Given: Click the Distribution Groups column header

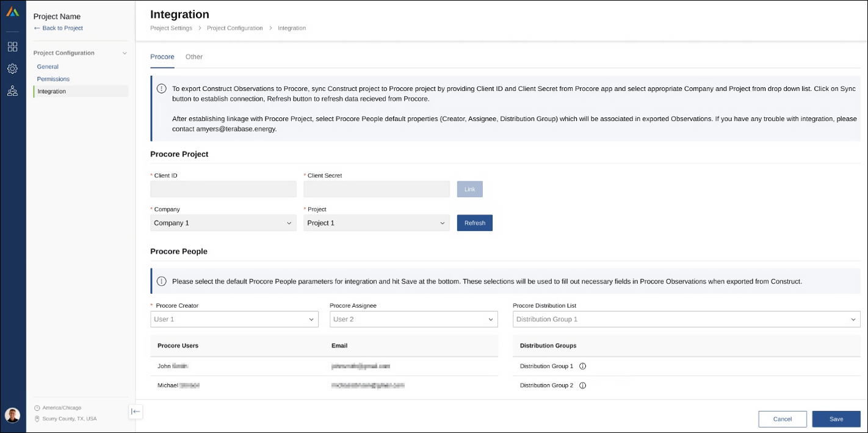Looking at the screenshot, I should tap(548, 346).
